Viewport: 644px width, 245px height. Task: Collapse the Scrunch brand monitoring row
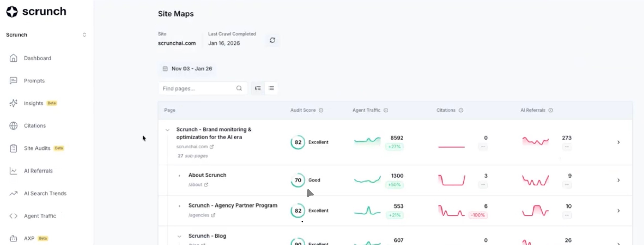tap(167, 130)
